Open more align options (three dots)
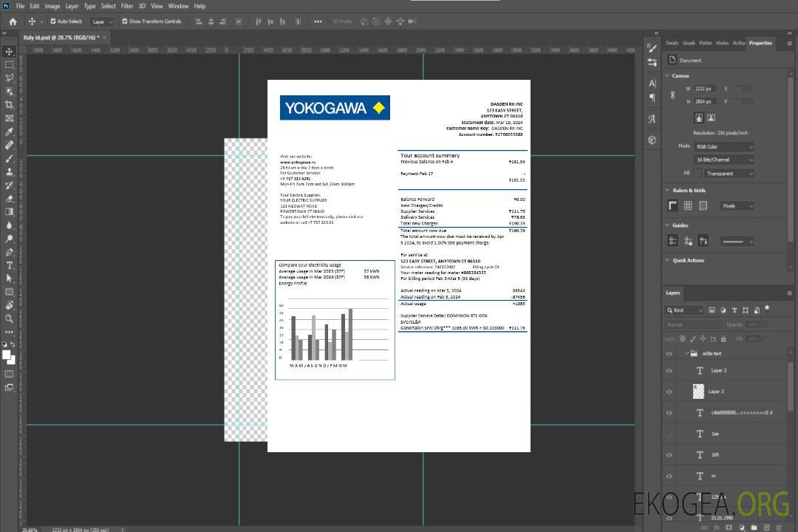 tap(318, 21)
